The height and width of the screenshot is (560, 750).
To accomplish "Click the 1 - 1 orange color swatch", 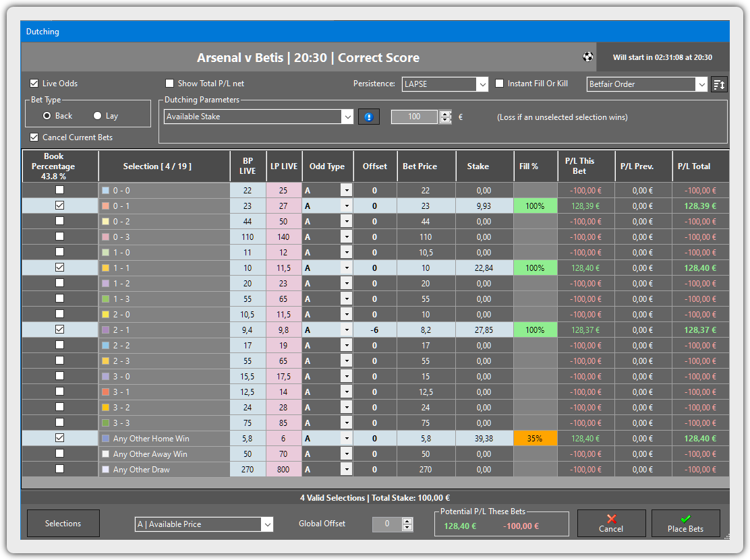I will coord(106,268).
